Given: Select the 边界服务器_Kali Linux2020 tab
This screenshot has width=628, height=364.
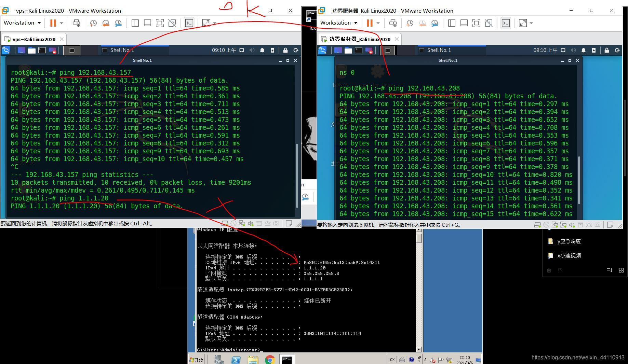Looking at the screenshot, I should [360, 39].
